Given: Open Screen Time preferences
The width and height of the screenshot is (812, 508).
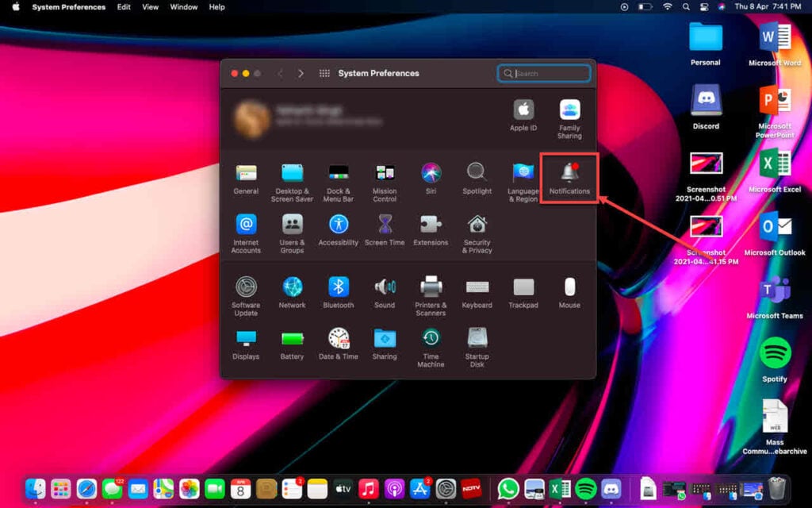Looking at the screenshot, I should [385, 230].
